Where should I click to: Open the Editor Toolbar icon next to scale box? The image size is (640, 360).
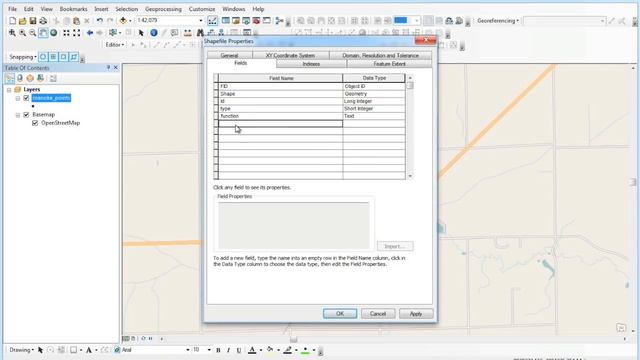[212, 20]
